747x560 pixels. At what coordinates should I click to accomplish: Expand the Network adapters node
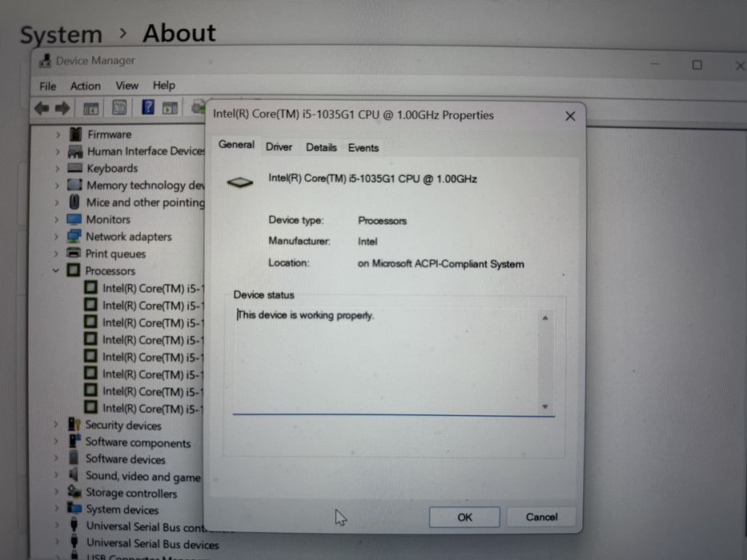point(56,237)
